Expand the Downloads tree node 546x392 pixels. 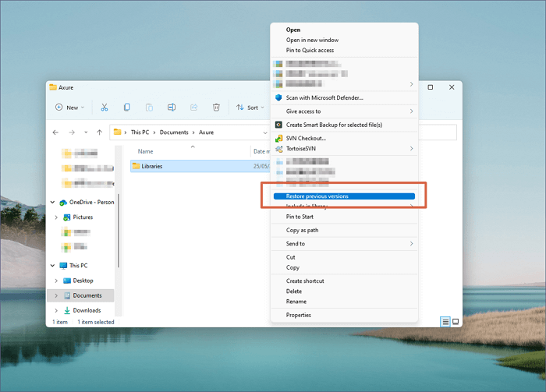point(56,310)
